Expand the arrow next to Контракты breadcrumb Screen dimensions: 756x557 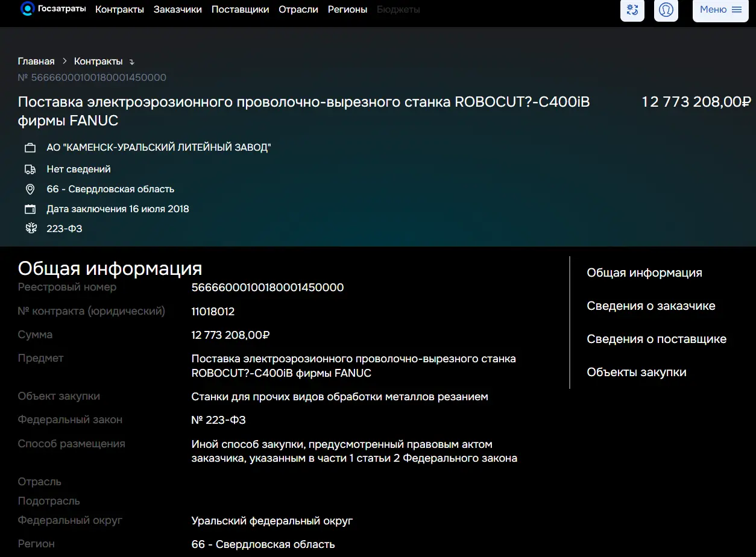(x=132, y=62)
